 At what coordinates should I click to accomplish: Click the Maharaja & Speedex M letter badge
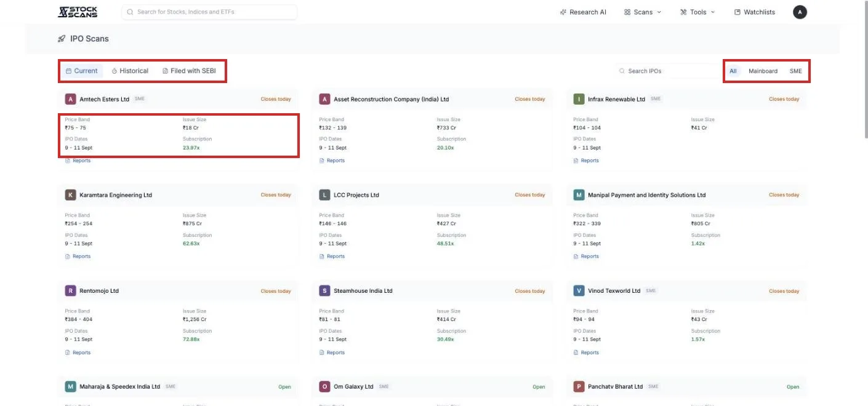[x=70, y=387]
